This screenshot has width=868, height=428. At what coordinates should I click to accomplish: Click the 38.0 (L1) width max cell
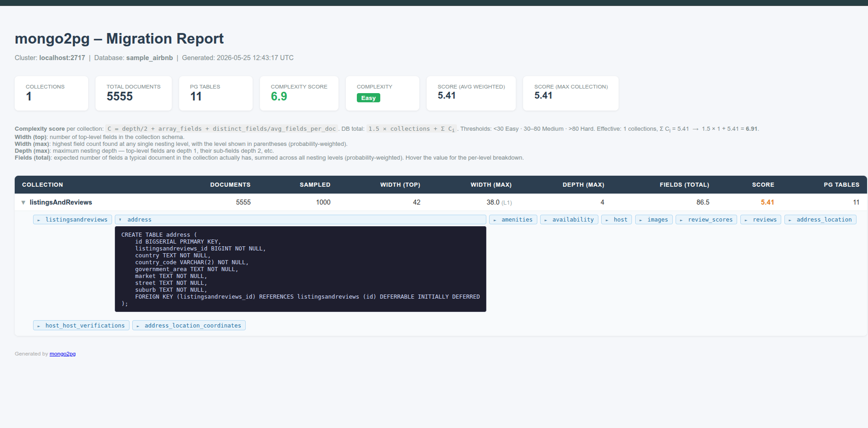click(499, 202)
